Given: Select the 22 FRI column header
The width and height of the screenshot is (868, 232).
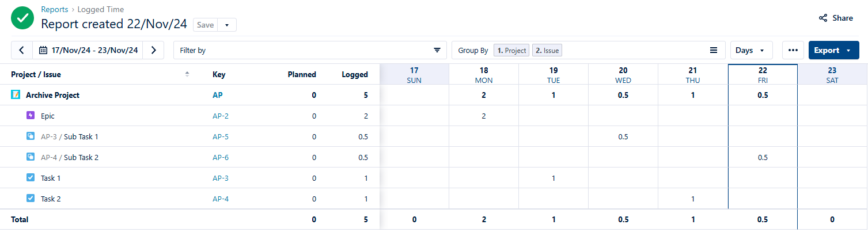Looking at the screenshot, I should pos(763,74).
